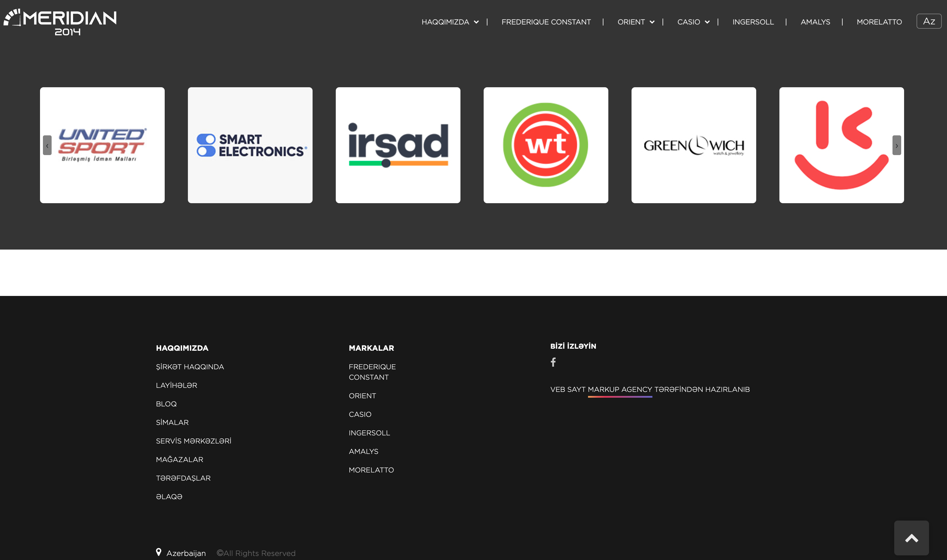The height and width of the screenshot is (560, 947).
Task: Open the SERVİS MƏRKƏZLƏRİ footer link
Action: pyautogui.click(x=194, y=441)
